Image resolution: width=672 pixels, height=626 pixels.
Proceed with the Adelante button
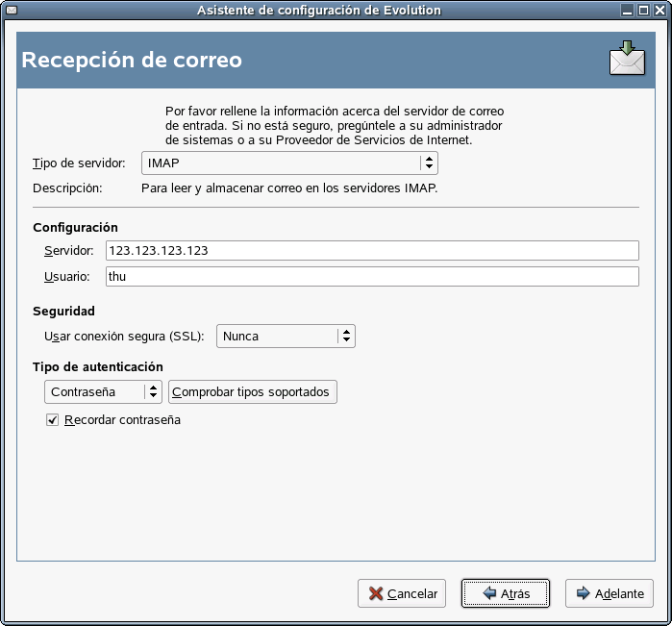click(x=610, y=593)
